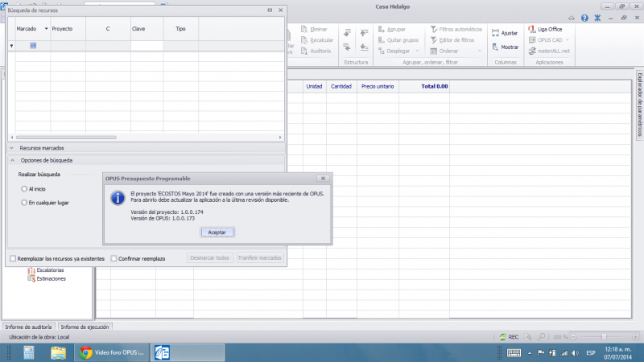Enable 'Reemplazar los recursos ya existentes'
Screen dimensions: 644x362
click(13, 258)
